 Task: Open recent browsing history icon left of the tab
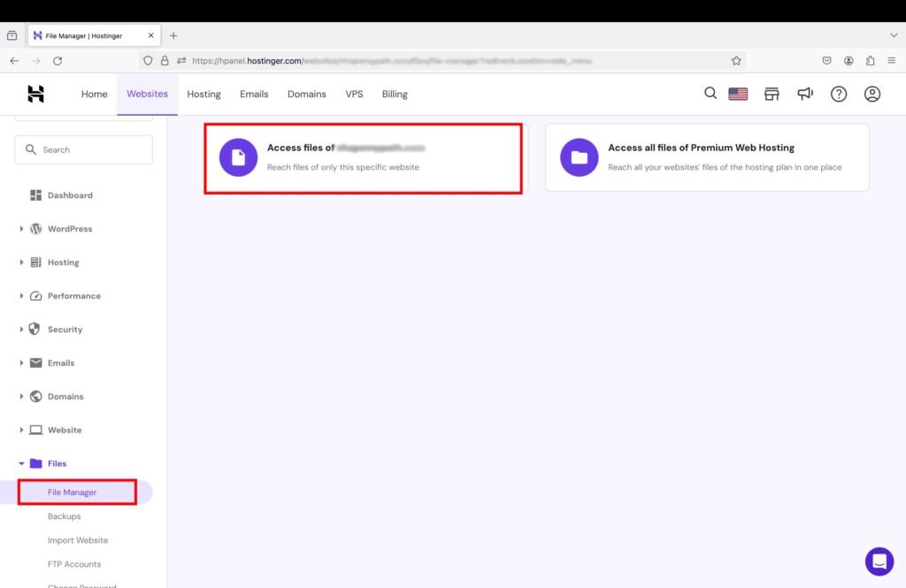12,35
